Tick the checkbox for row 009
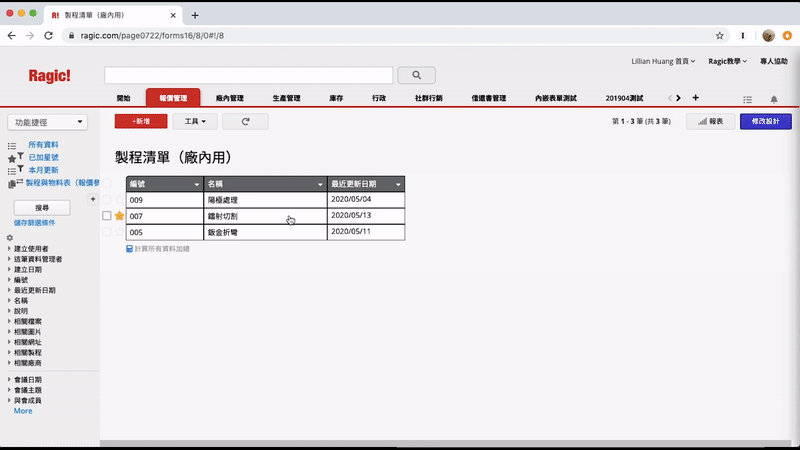This screenshot has height=450, width=800. pos(107,200)
